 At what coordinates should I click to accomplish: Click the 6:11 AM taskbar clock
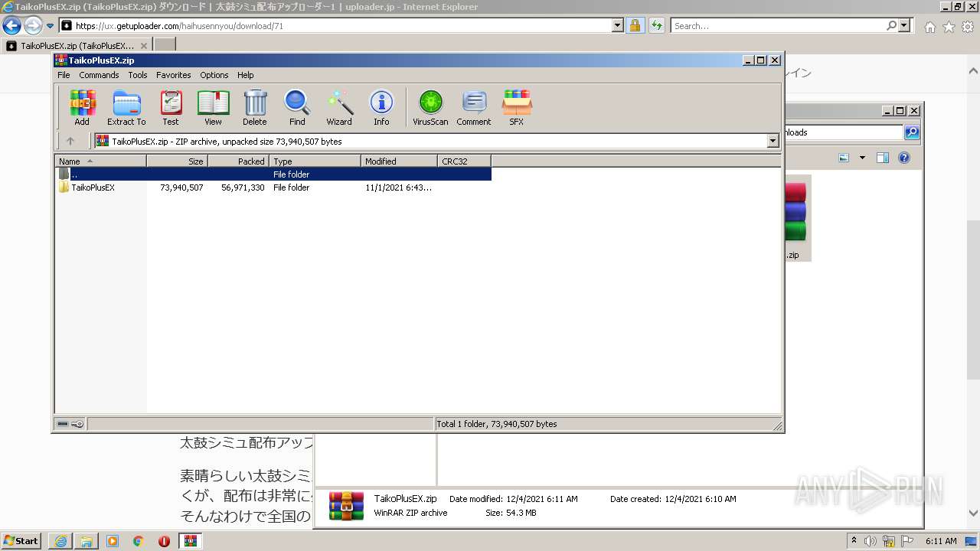point(941,541)
